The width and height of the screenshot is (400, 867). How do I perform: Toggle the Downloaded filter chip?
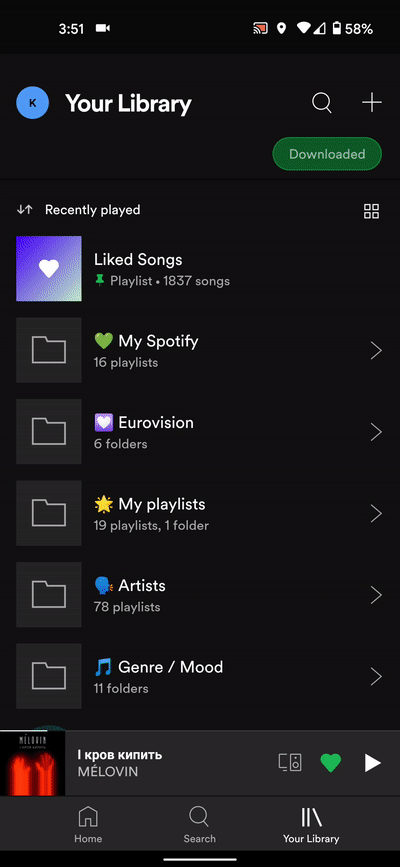(x=327, y=154)
